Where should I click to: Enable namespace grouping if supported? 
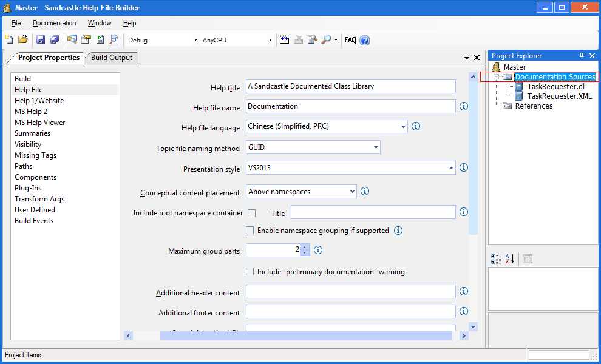click(250, 231)
